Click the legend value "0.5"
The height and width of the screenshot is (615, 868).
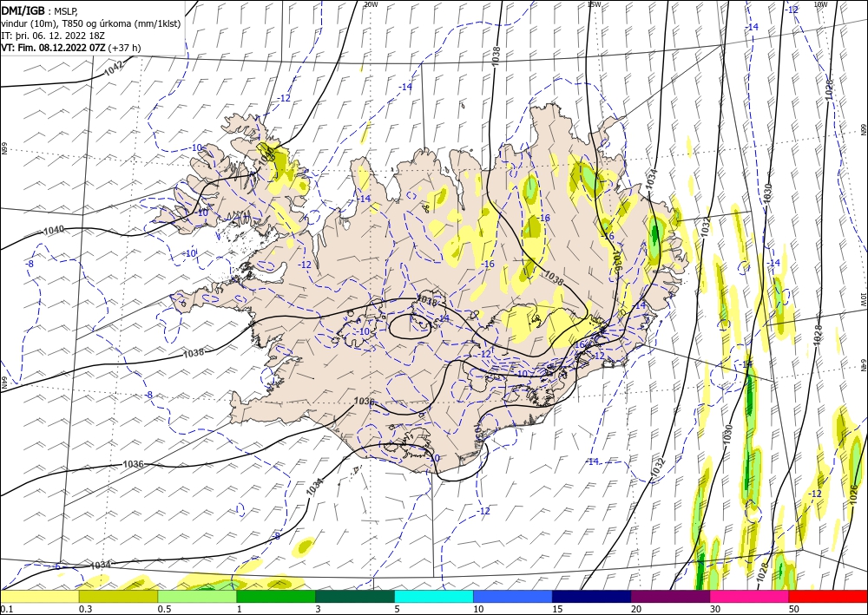point(164,609)
